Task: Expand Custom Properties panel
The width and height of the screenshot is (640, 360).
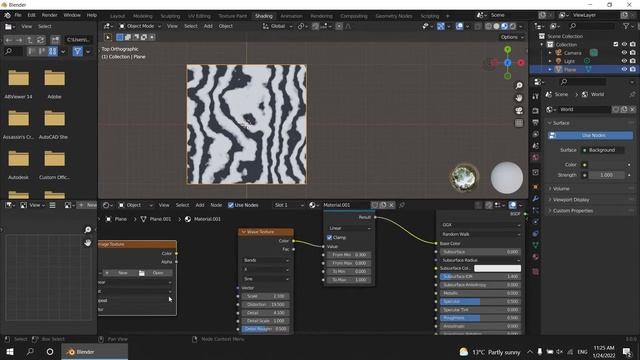Action: coord(572,211)
